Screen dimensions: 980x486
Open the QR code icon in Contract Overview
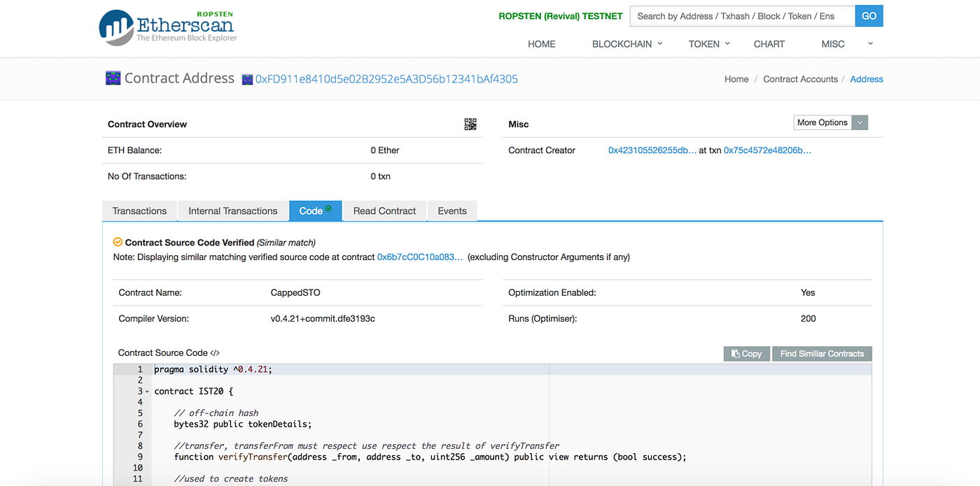point(470,124)
